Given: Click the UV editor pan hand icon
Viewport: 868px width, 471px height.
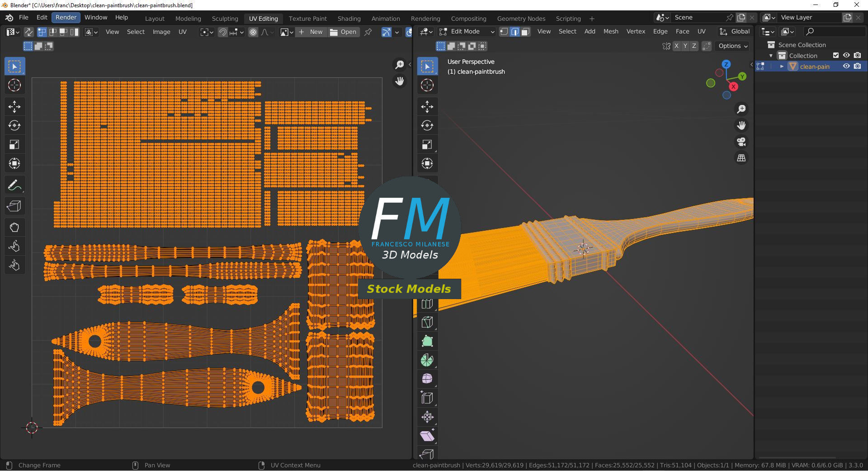Looking at the screenshot, I should [400, 81].
